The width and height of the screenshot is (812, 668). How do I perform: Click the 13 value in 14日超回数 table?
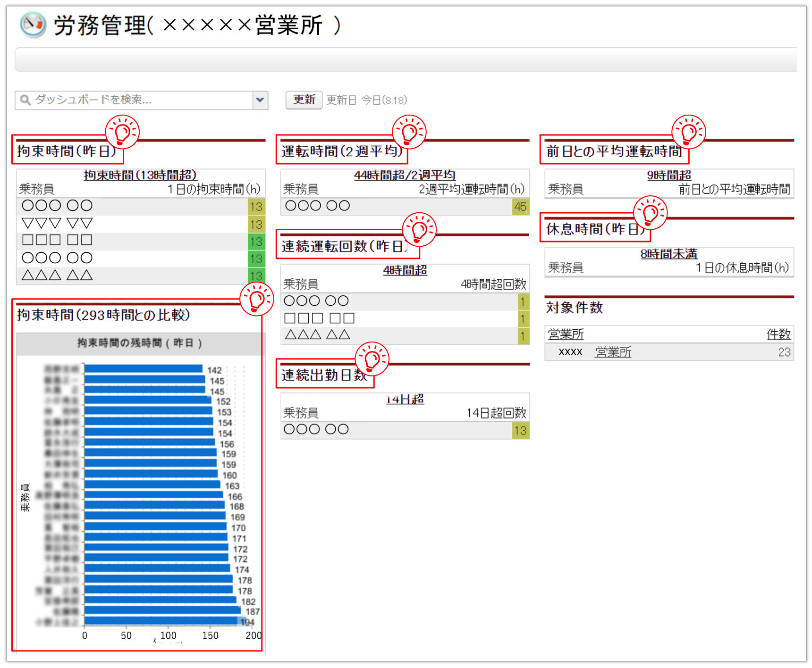click(x=520, y=430)
